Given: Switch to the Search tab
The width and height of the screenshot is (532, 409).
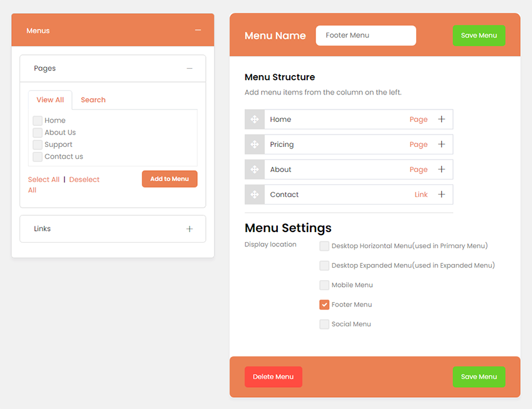Looking at the screenshot, I should point(93,100).
